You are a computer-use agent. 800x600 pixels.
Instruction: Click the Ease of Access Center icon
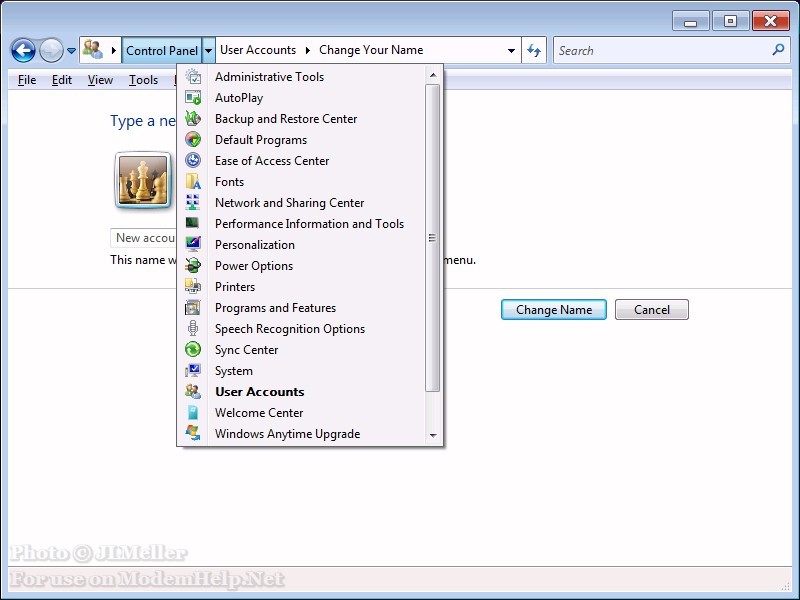(x=193, y=160)
